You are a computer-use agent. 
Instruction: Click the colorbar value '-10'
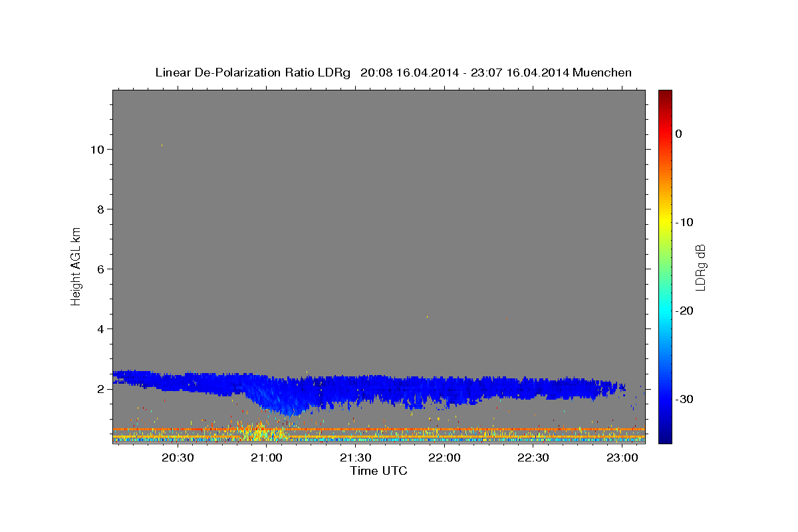tap(685, 222)
